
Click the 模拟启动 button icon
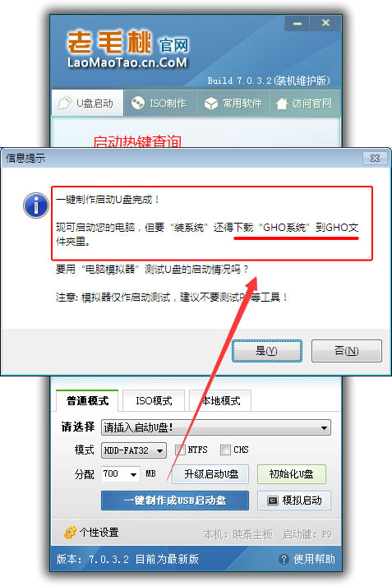click(273, 501)
